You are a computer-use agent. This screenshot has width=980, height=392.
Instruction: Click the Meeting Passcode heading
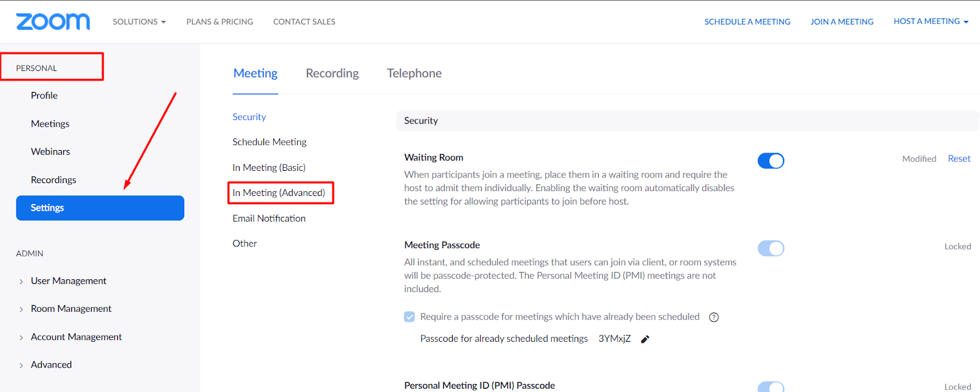pos(442,245)
